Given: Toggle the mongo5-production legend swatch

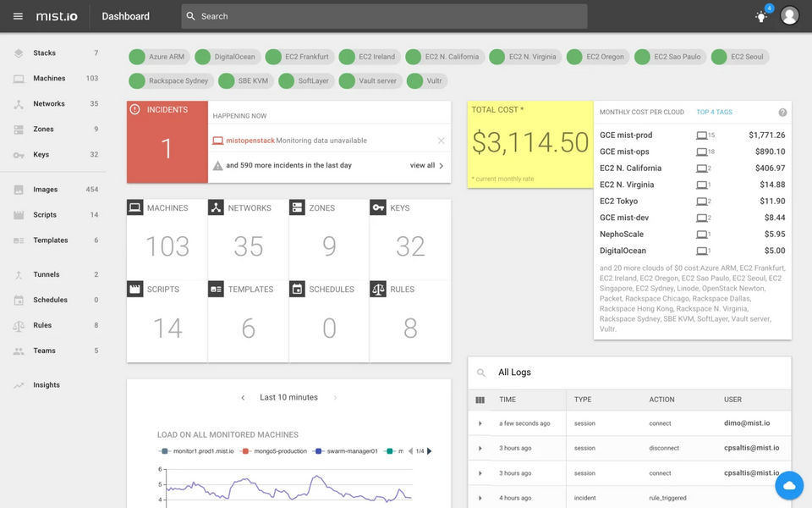Looking at the screenshot, I should 244,451.
